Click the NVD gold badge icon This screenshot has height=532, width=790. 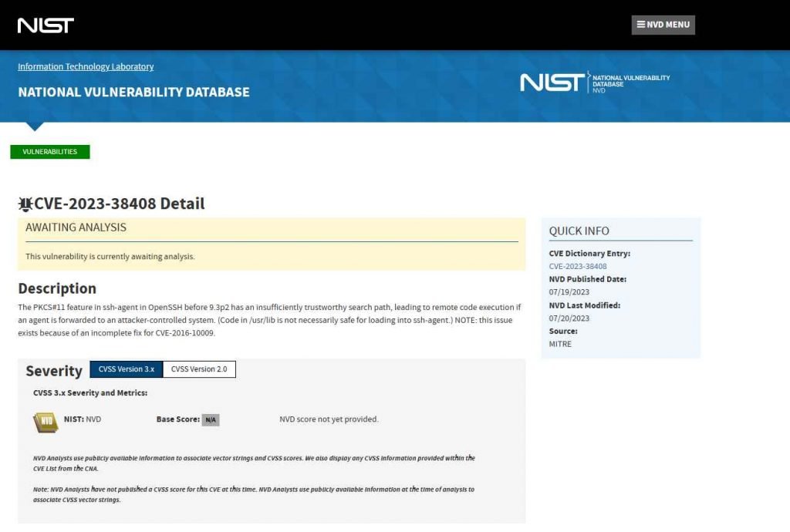coord(46,422)
